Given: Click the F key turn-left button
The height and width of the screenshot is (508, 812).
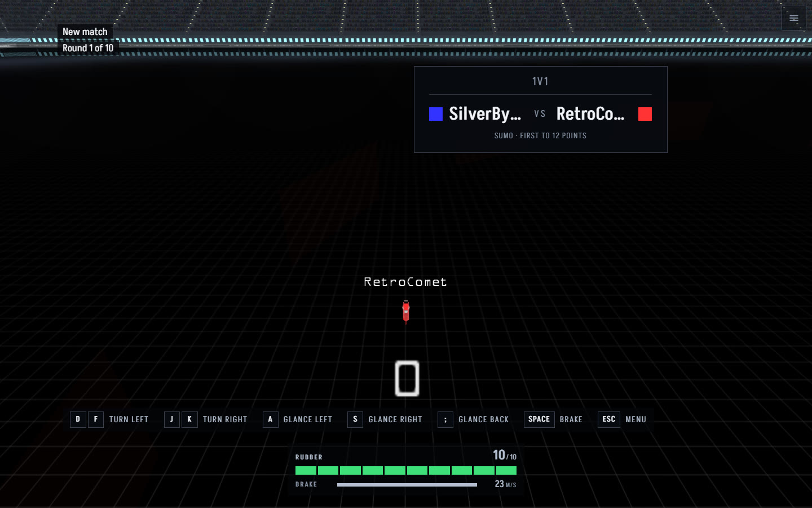Looking at the screenshot, I should pyautogui.click(x=96, y=419).
